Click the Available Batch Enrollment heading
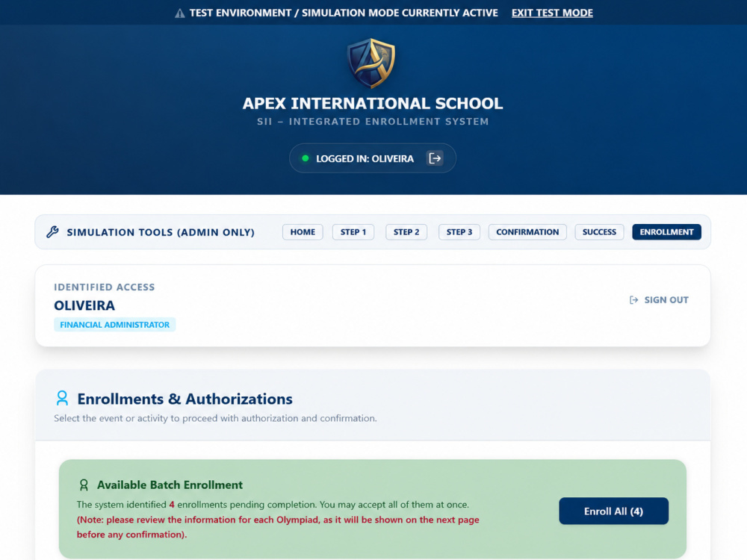Image resolution: width=747 pixels, height=560 pixels. tap(170, 485)
